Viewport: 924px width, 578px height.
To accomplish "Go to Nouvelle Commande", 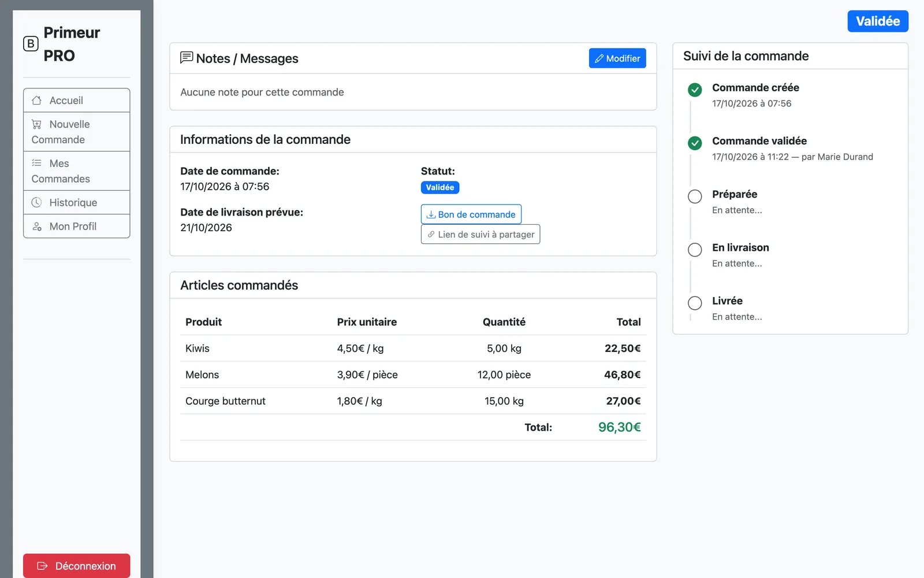I will tap(76, 132).
